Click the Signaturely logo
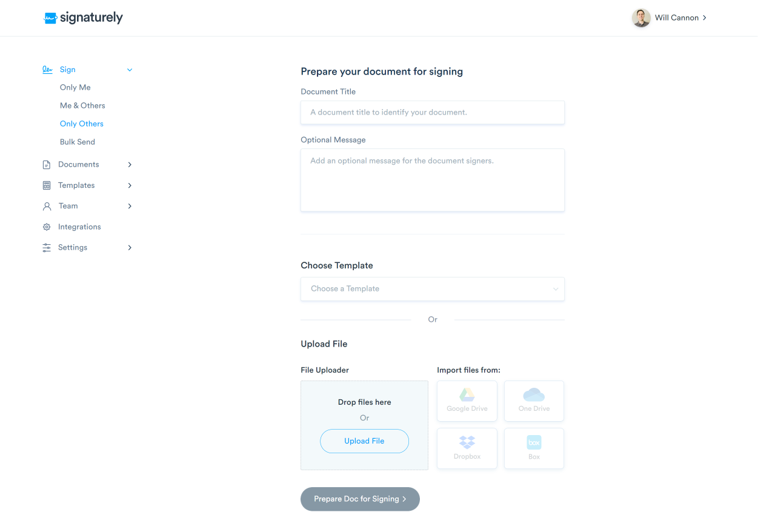This screenshot has width=758, height=532. [83, 18]
